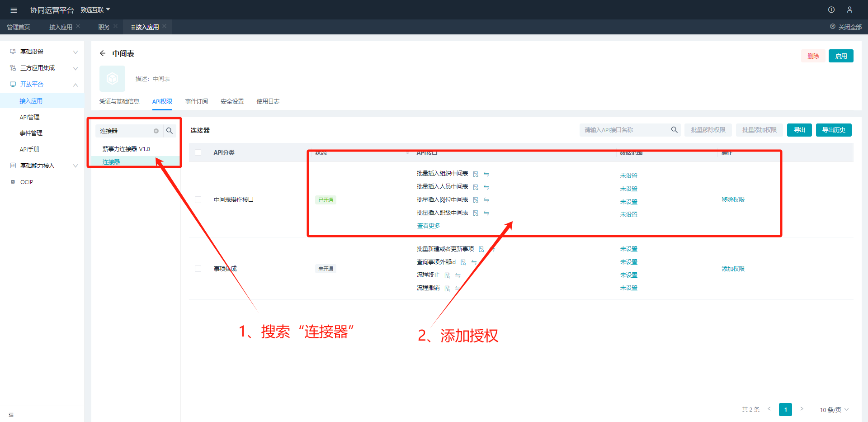Open the 使用日志 tab

[268, 101]
